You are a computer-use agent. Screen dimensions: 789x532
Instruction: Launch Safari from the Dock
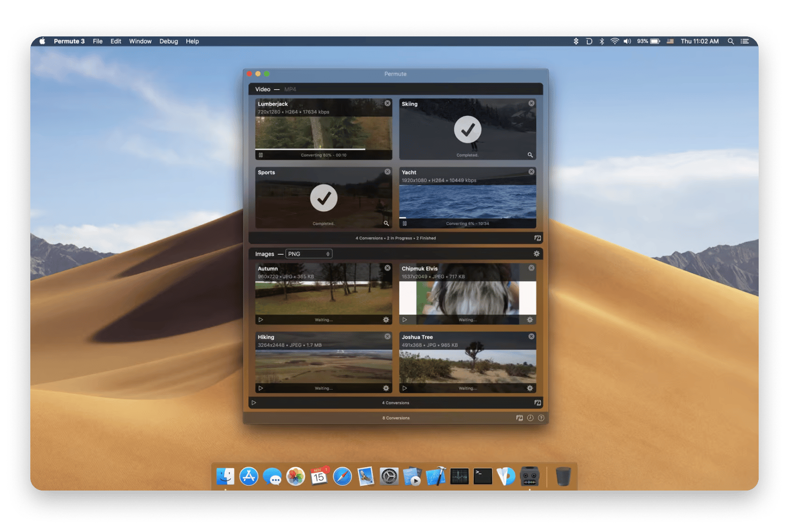(342, 476)
